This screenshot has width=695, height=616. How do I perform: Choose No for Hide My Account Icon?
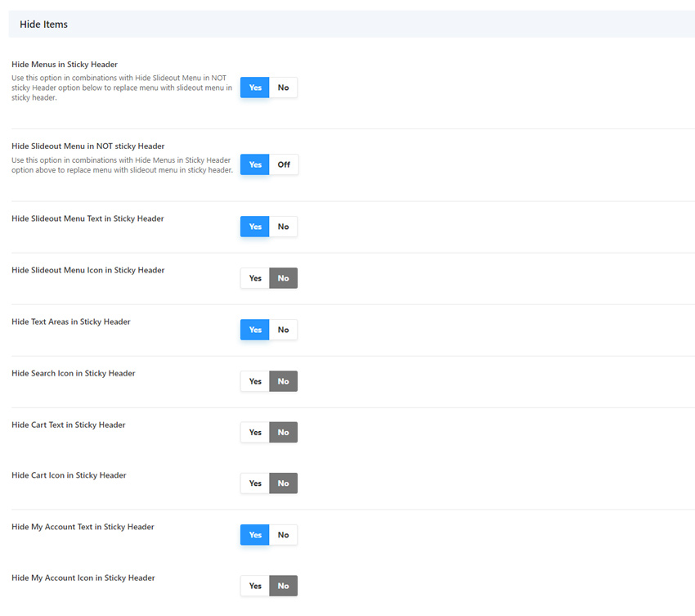283,586
